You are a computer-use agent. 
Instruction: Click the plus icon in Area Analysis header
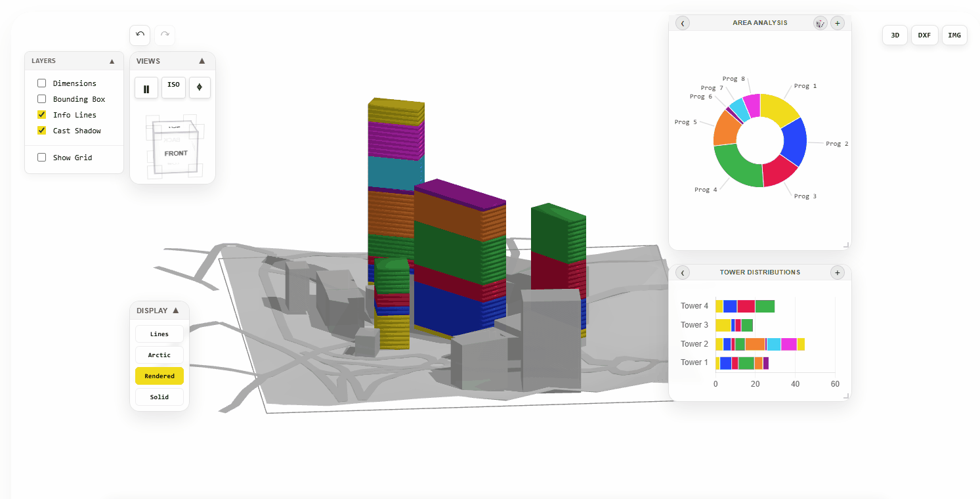click(x=837, y=23)
